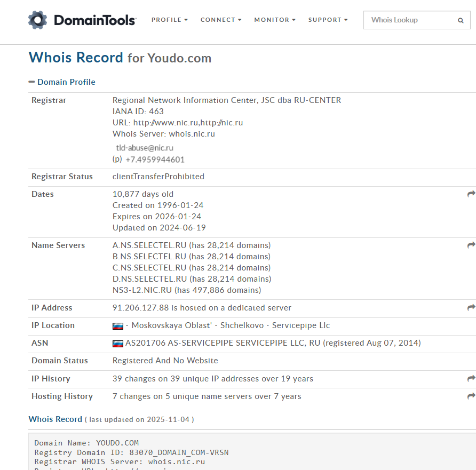Click the arrow icon in Dates row

(471, 194)
